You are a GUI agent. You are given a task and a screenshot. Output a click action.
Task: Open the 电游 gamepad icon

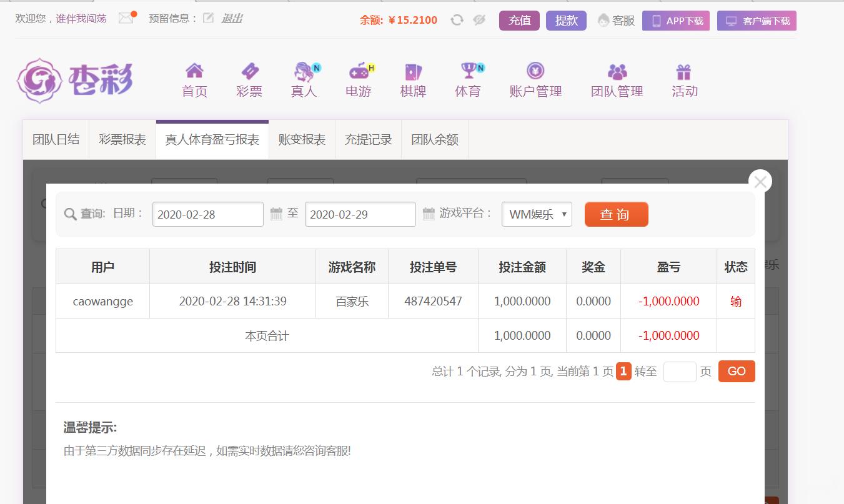click(x=359, y=71)
